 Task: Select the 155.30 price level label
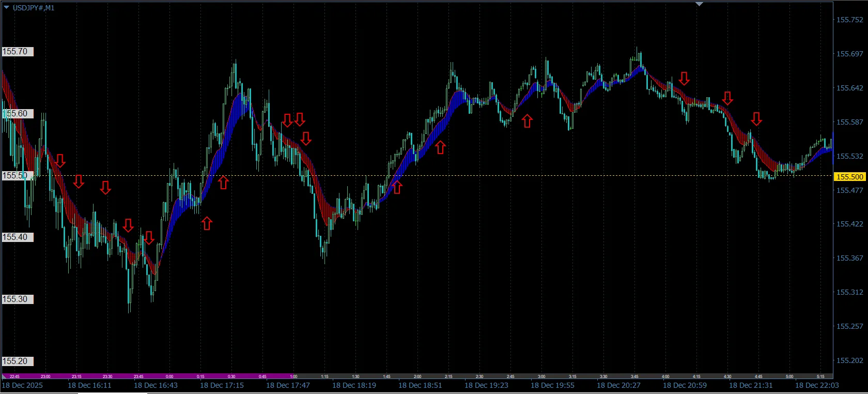pos(16,299)
